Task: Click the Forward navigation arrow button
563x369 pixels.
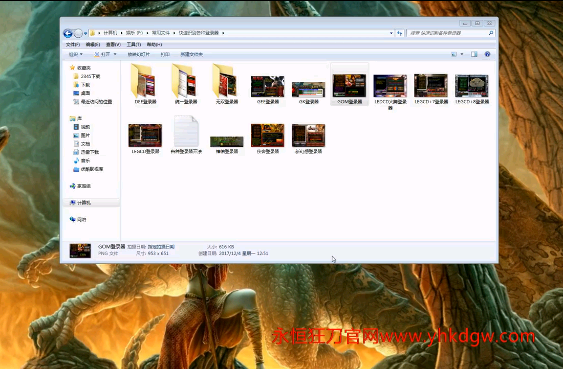Action: 78,33
